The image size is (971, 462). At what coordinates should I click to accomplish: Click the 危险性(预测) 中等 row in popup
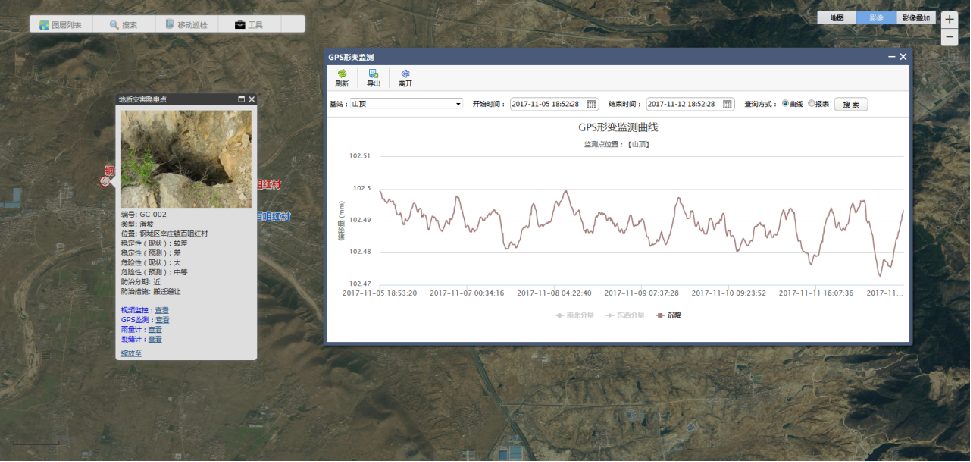154,272
